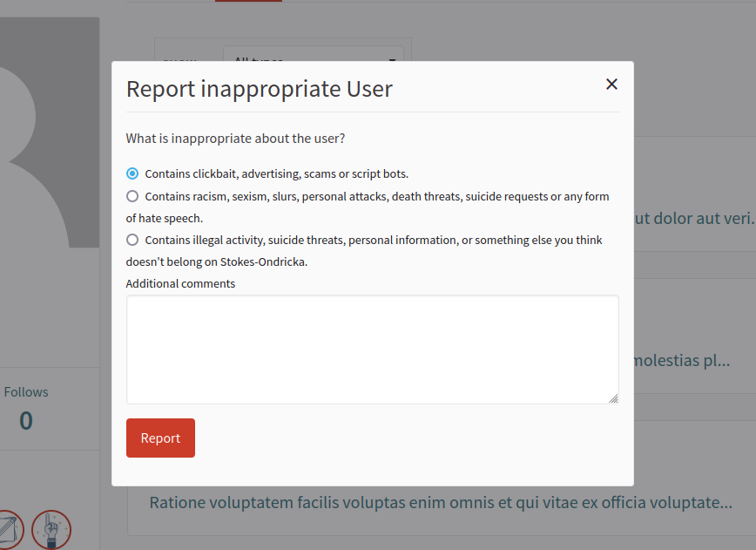The image size is (756, 550).
Task: Click the 'Report inappropriate User' heading
Action: 260,89
